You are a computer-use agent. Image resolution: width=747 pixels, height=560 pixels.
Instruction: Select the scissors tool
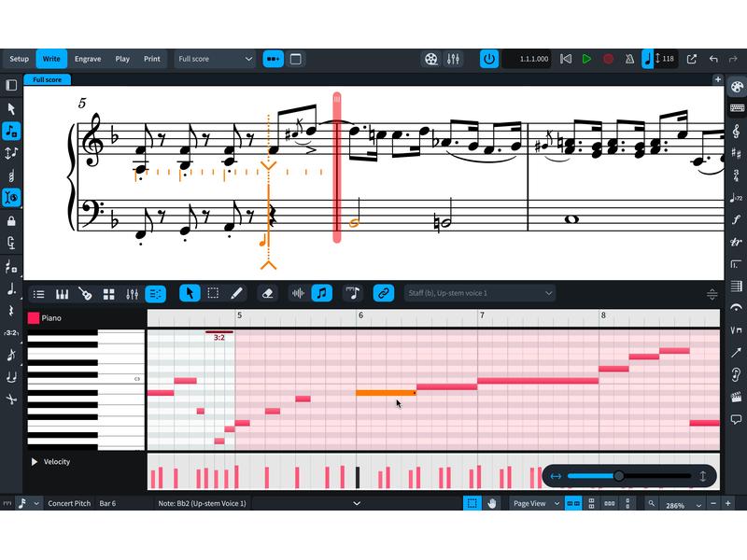11,399
